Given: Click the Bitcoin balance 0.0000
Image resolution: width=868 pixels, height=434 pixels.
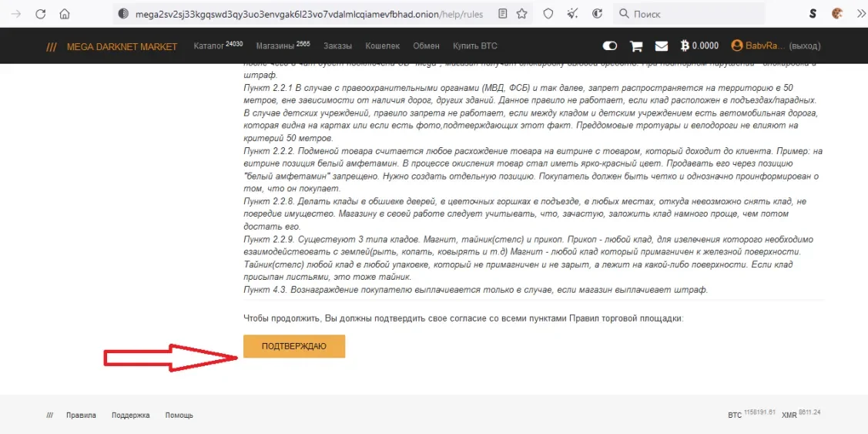Looking at the screenshot, I should point(699,46).
